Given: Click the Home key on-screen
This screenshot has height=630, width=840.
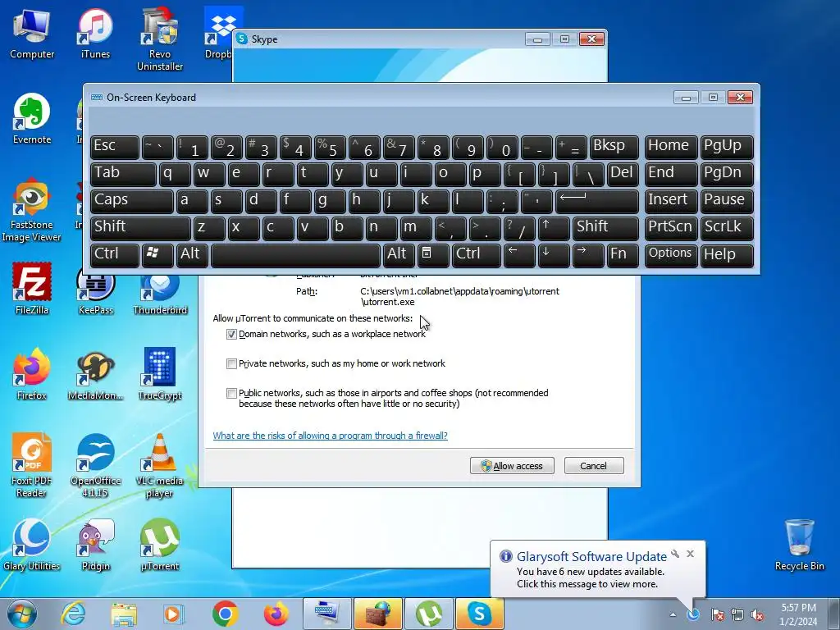Looking at the screenshot, I should click(671, 147).
